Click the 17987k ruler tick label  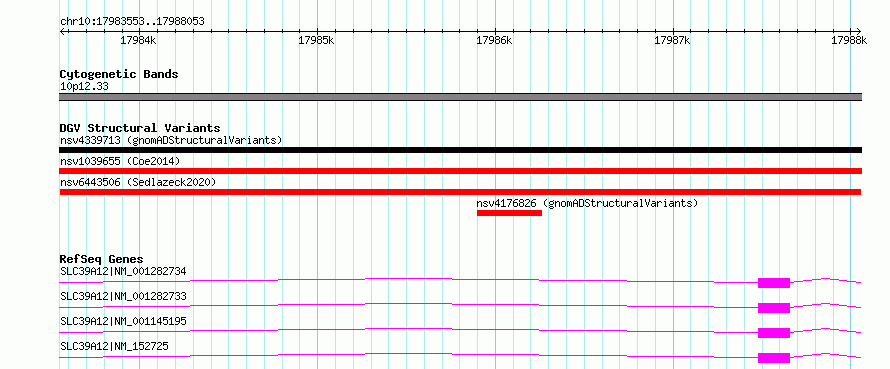coord(672,40)
